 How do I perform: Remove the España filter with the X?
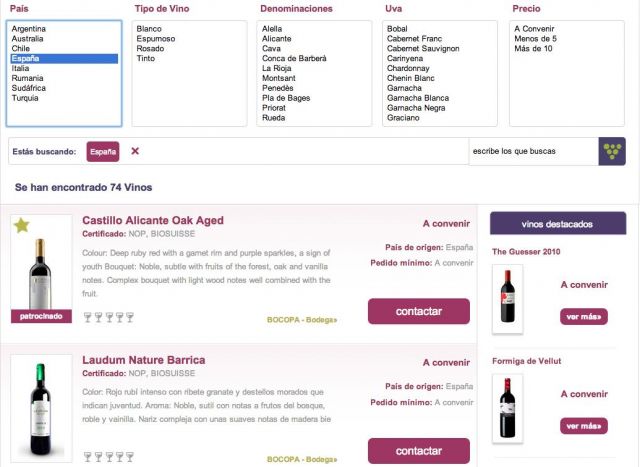135,151
